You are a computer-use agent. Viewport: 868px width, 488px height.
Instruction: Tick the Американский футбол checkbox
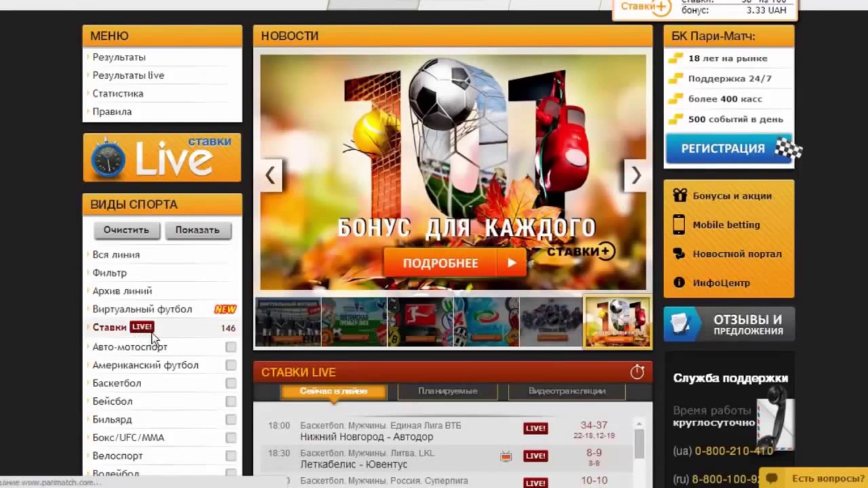coord(231,365)
